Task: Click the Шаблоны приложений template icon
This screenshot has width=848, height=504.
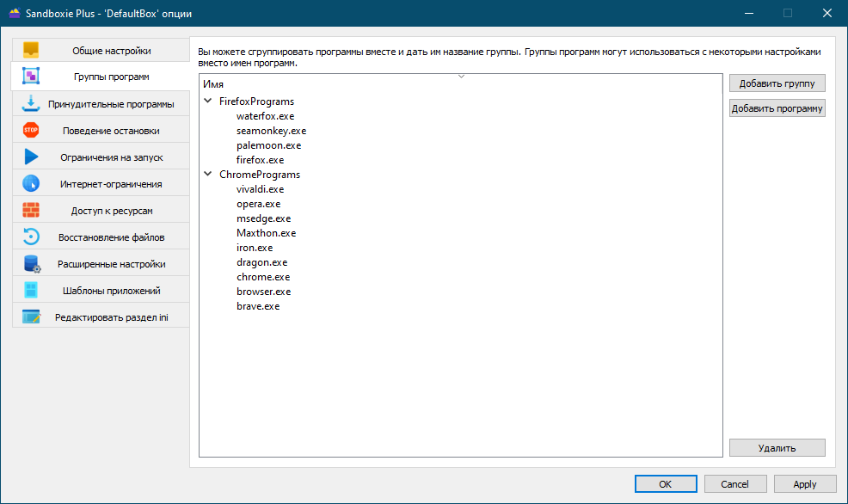Action: (31, 290)
